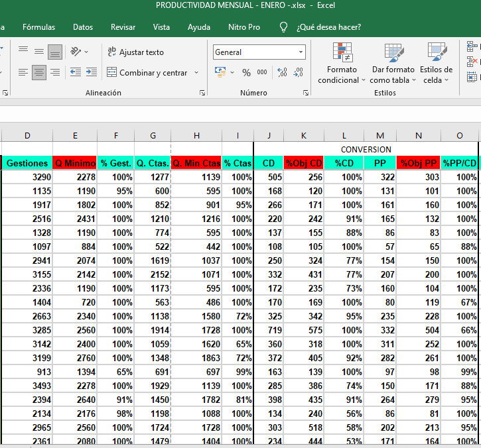The height and width of the screenshot is (448, 481).
Task: Select the middle vertical align icon
Action: tap(39, 51)
